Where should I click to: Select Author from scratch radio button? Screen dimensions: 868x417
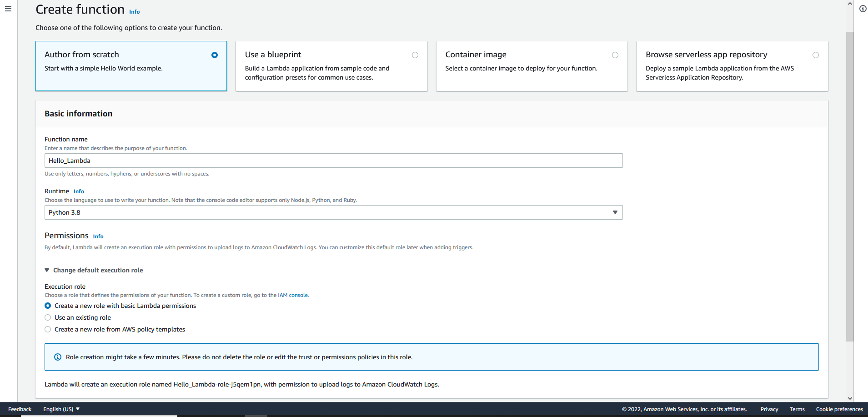point(215,55)
